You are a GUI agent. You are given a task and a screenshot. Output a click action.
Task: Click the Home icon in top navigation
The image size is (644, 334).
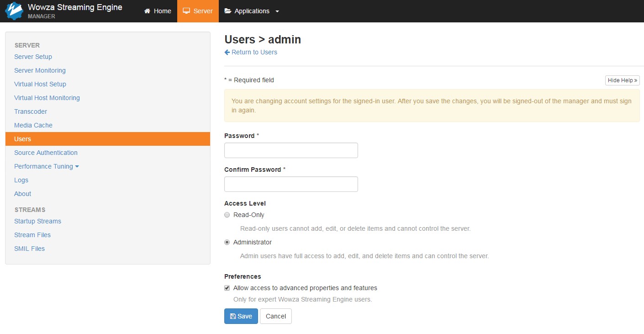[x=147, y=11]
